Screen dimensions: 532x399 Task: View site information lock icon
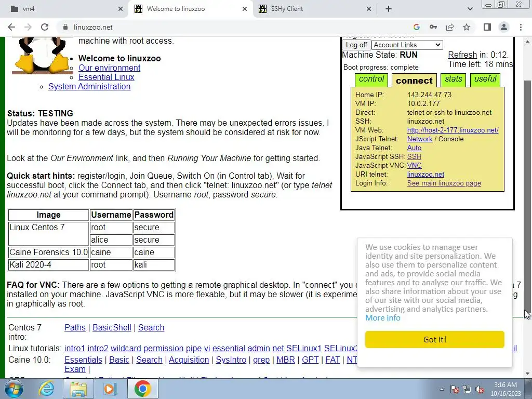[x=65, y=27]
